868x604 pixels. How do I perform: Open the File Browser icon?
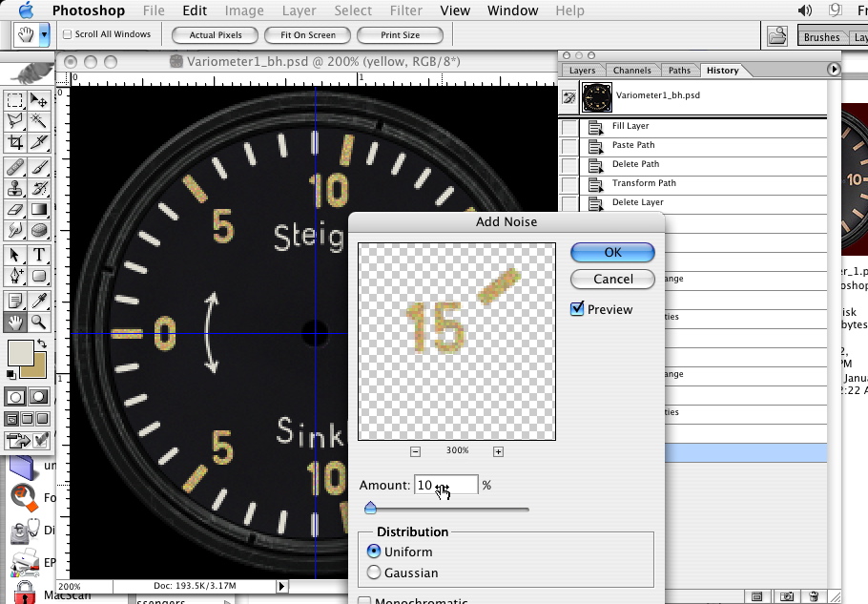click(779, 36)
